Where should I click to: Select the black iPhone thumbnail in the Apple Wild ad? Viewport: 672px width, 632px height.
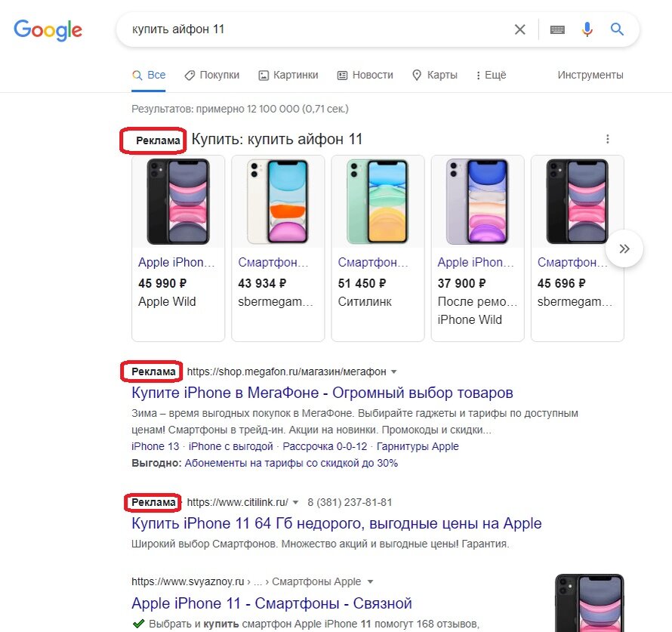pyautogui.click(x=177, y=201)
